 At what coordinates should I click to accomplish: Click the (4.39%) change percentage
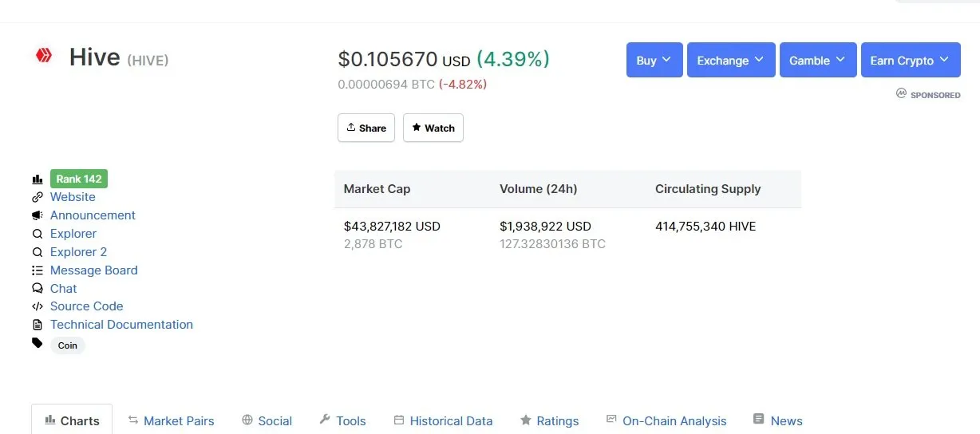(513, 60)
